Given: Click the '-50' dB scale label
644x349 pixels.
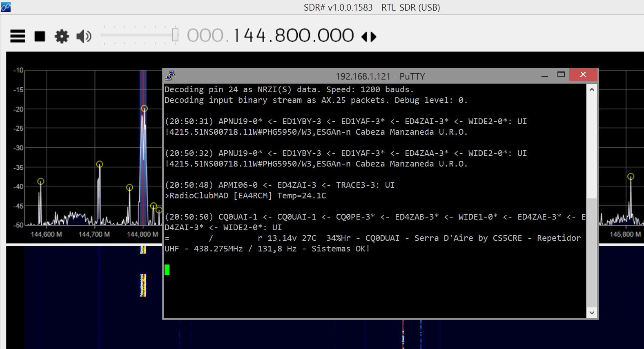Looking at the screenshot, I should (18, 225).
